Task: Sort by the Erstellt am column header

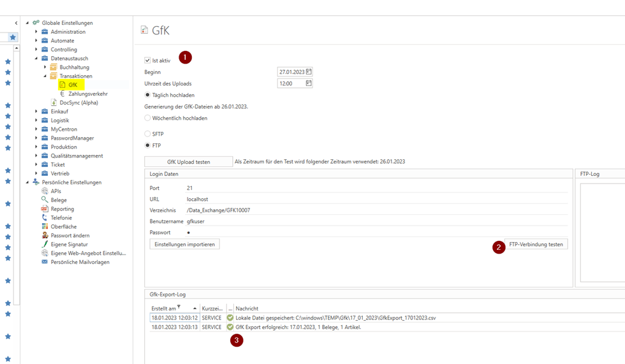Action: click(165, 309)
